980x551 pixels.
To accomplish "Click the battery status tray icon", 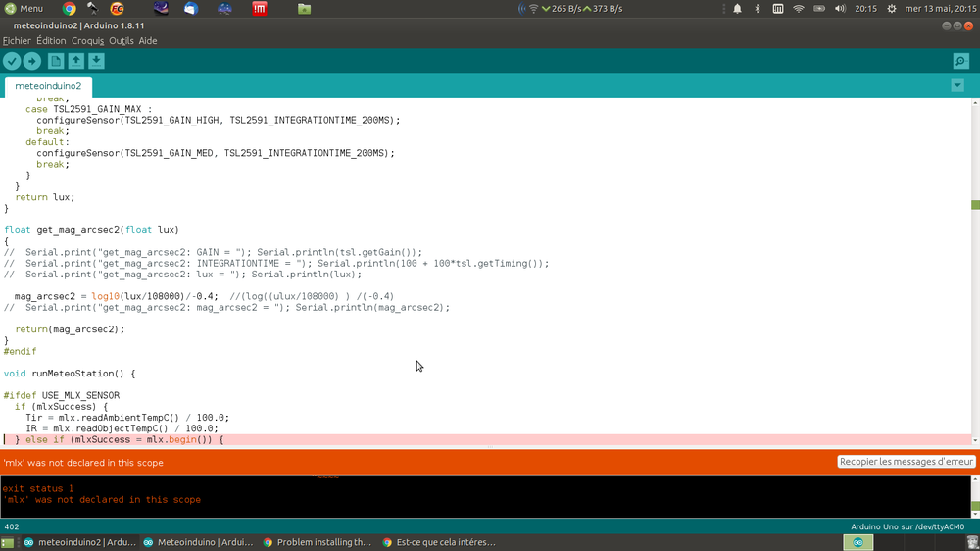I will 818,8.
